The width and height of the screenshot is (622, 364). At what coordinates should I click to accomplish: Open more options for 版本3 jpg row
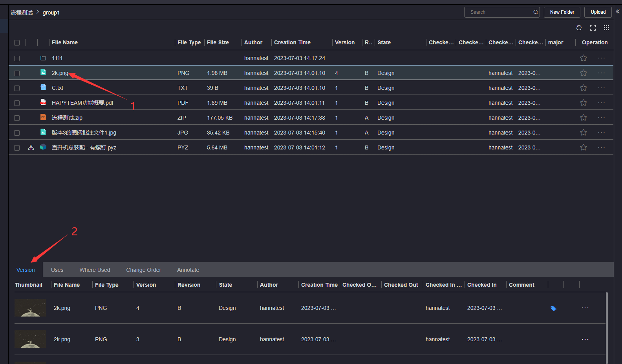tap(601, 133)
